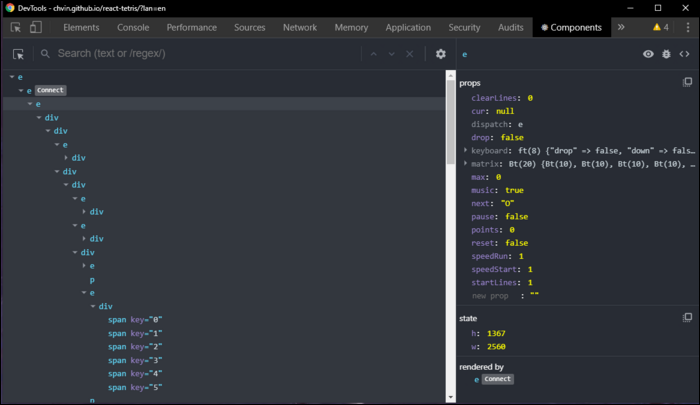The width and height of the screenshot is (700, 405).
Task: Click the selected component name header e
Action: tap(465, 54)
